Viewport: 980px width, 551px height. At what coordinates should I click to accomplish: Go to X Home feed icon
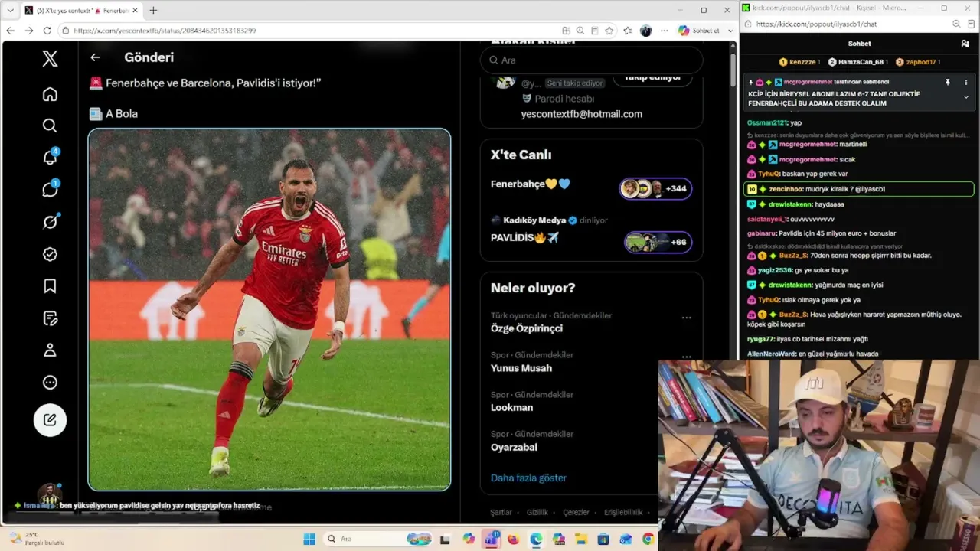(x=50, y=94)
